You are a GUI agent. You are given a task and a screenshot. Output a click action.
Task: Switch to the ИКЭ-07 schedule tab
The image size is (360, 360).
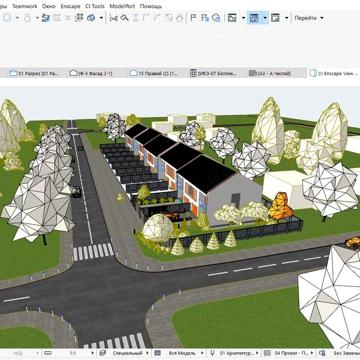(214, 73)
